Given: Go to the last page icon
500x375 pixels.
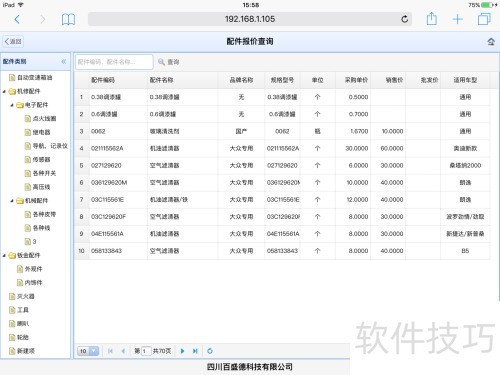Looking at the screenshot, I should pos(195,351).
